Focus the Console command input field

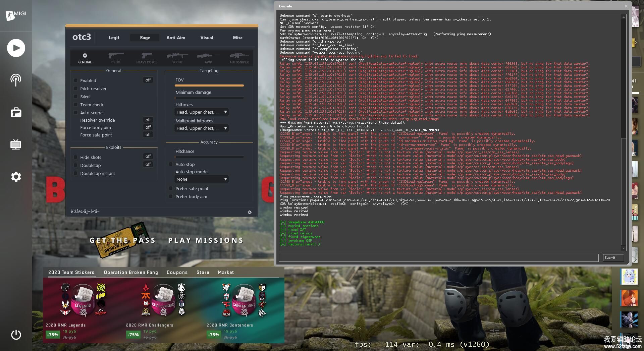tap(439, 257)
